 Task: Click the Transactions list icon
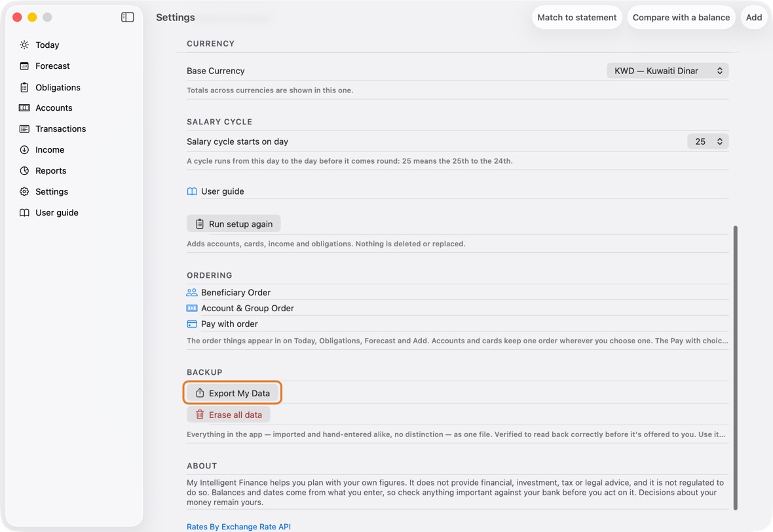[24, 128]
